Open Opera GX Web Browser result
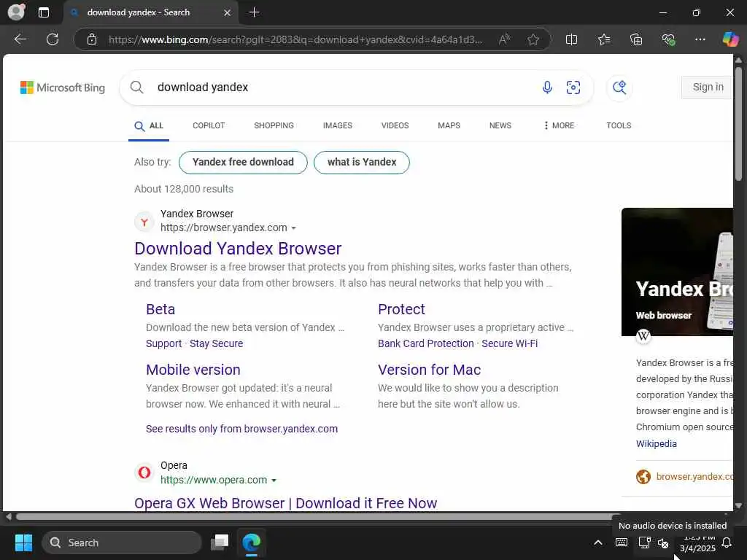Screen dimensions: 747x560 285,503
